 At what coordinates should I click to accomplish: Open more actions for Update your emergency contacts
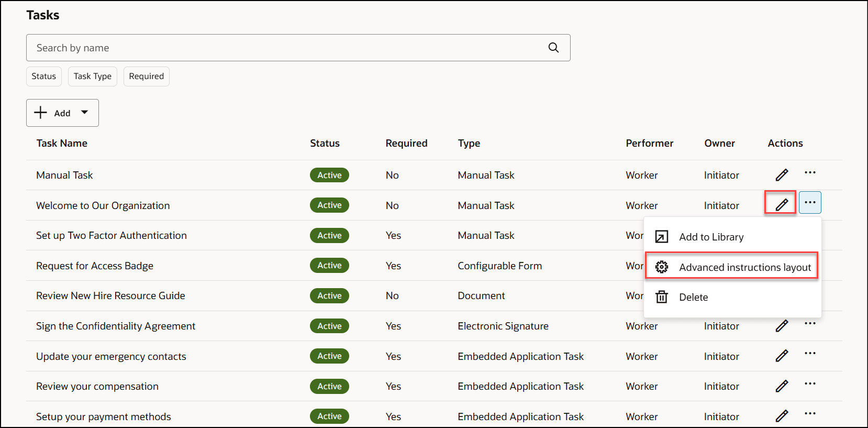point(810,353)
